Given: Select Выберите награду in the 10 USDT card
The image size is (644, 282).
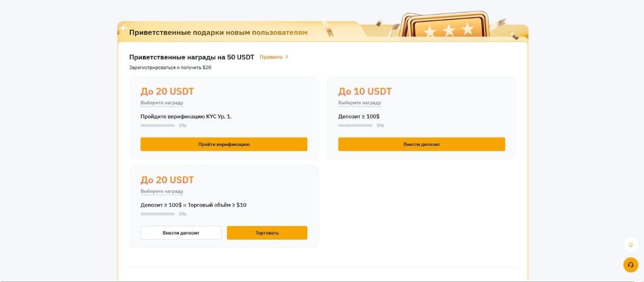Looking at the screenshot, I should pyautogui.click(x=359, y=103).
